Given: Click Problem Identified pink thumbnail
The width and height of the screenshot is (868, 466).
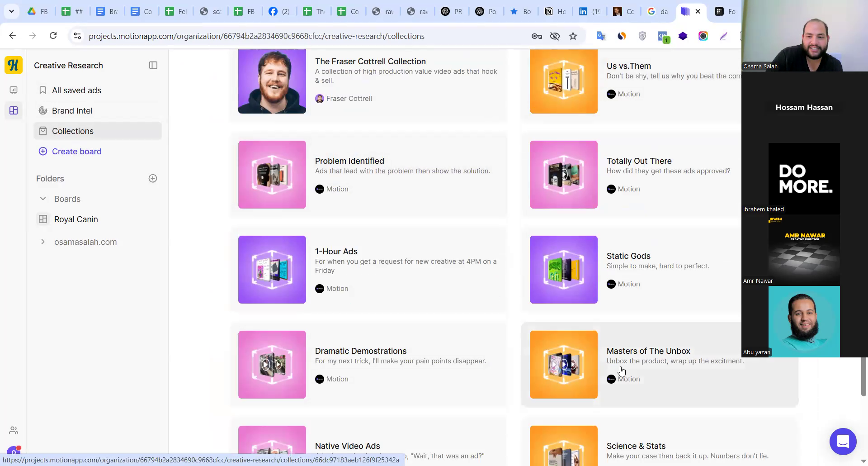Looking at the screenshot, I should 272,175.
